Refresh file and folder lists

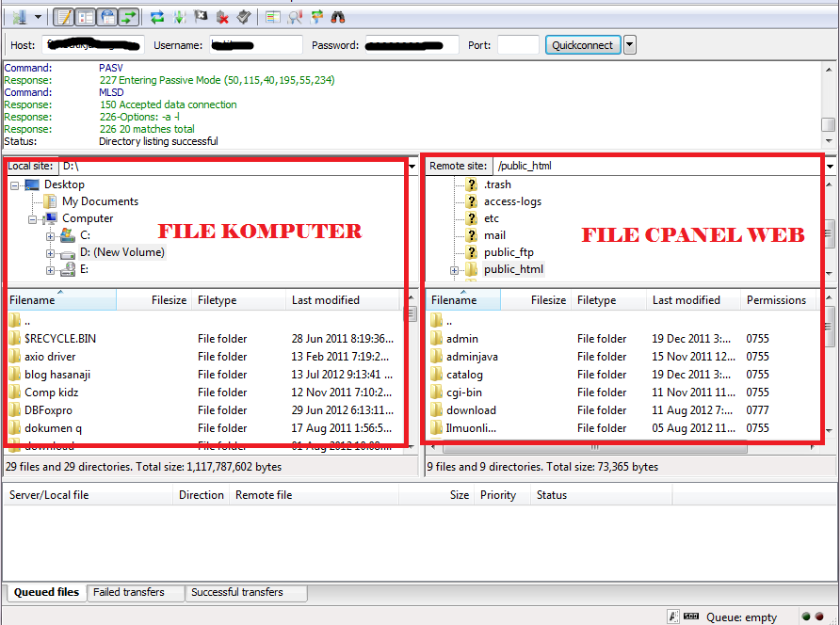(157, 17)
